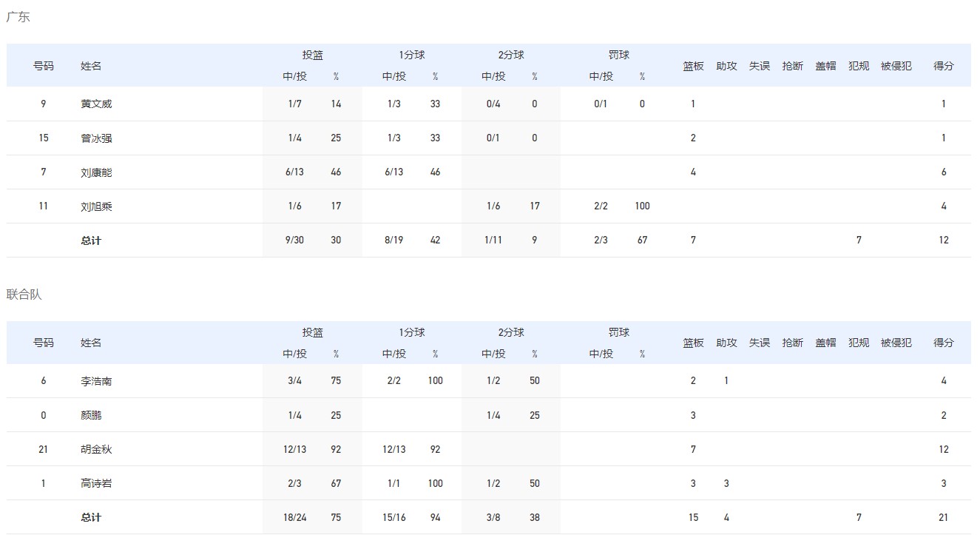Click jersey number 15 of 曾冰强
Image resolution: width=980 pixels, height=535 pixels.
44,138
